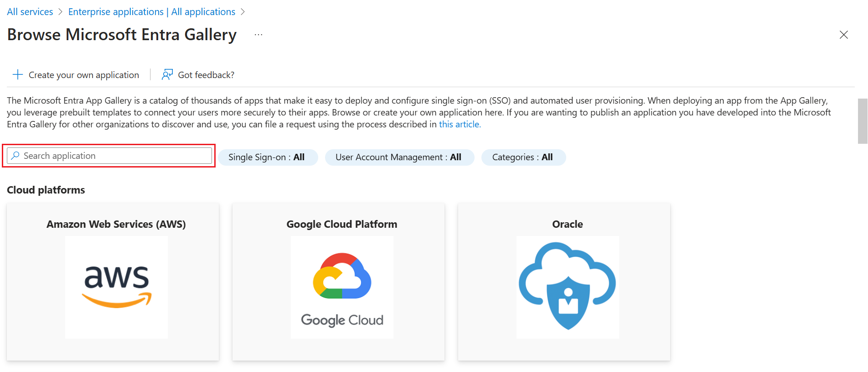Open the User Account Management filter
This screenshot has width=868, height=372.
click(x=399, y=157)
